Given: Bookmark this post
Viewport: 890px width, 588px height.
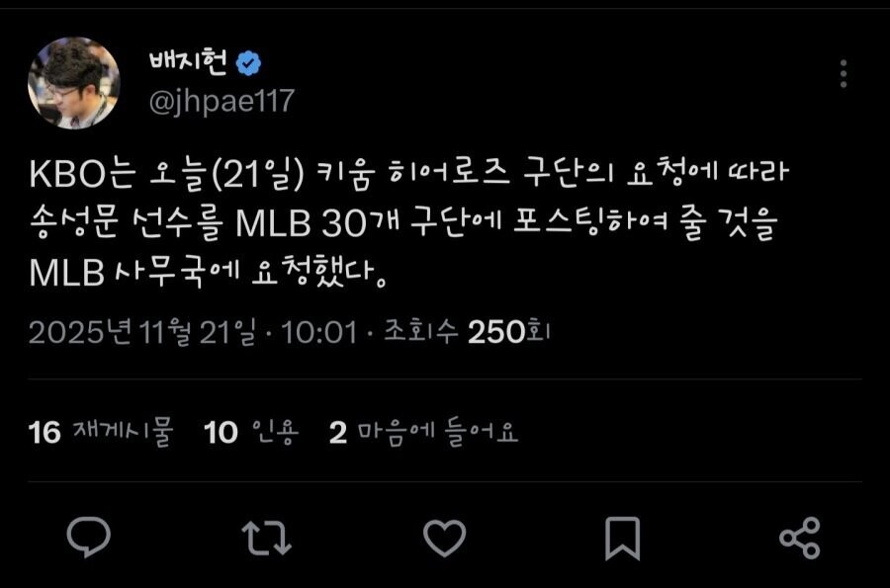Looking at the screenshot, I should 623,539.
